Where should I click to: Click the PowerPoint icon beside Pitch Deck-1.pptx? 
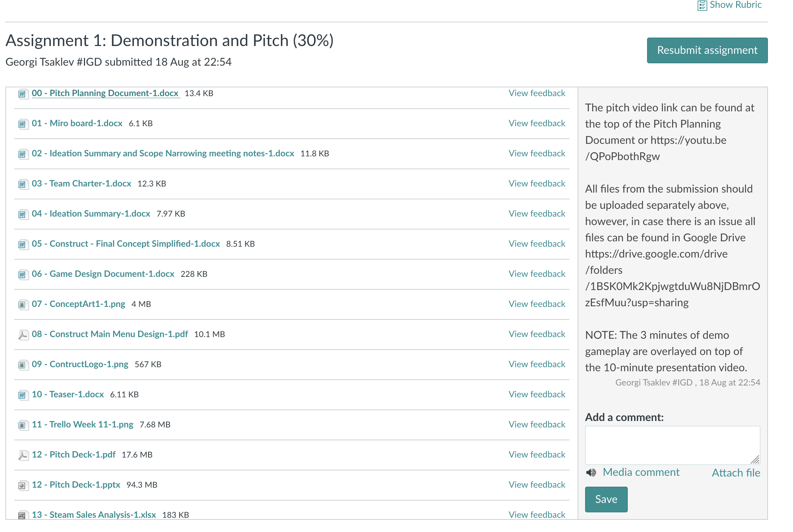[22, 485]
